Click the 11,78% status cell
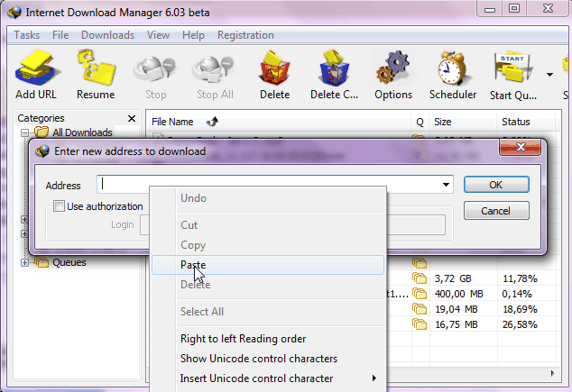The width and height of the screenshot is (572, 392). (x=520, y=278)
